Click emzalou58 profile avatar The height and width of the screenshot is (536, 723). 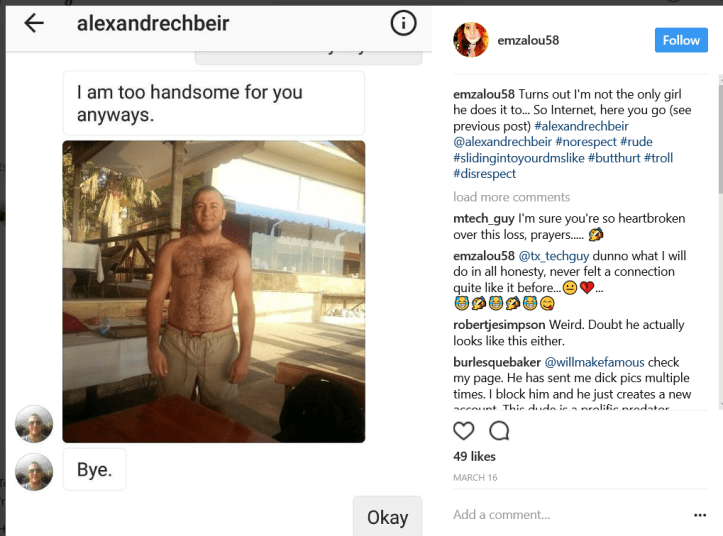click(x=471, y=40)
